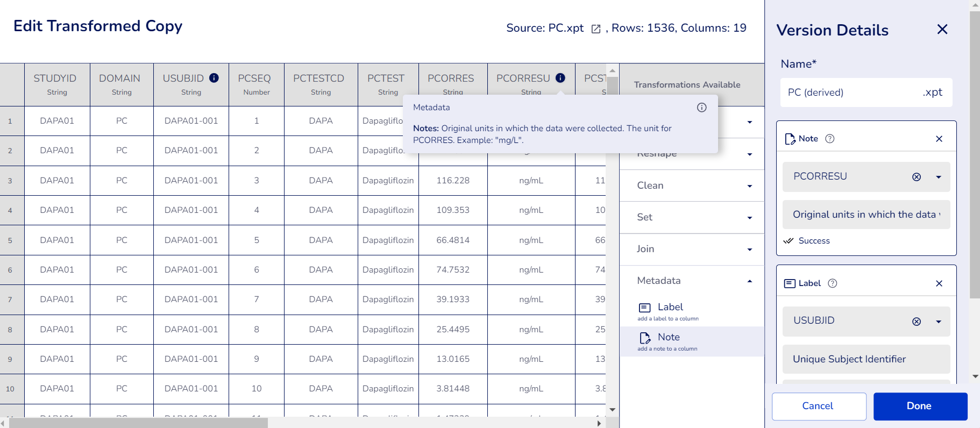Click the Label card icon

790,283
